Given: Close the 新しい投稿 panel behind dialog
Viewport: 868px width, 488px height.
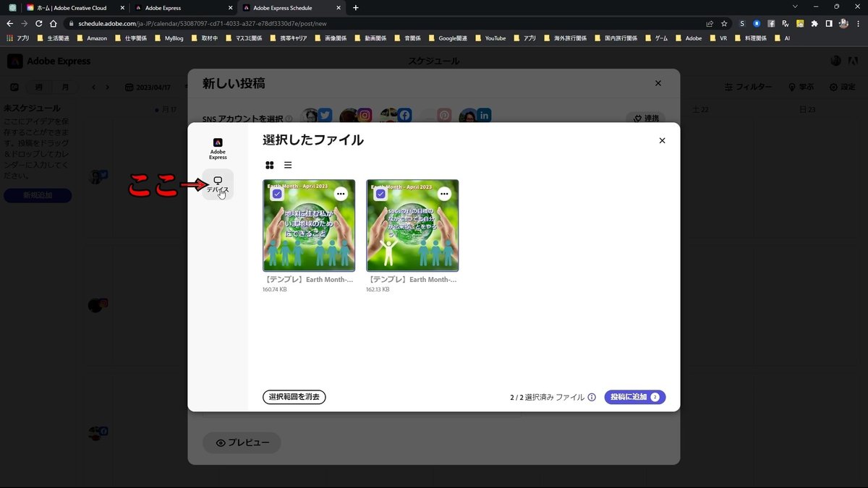Looking at the screenshot, I should coord(658,83).
